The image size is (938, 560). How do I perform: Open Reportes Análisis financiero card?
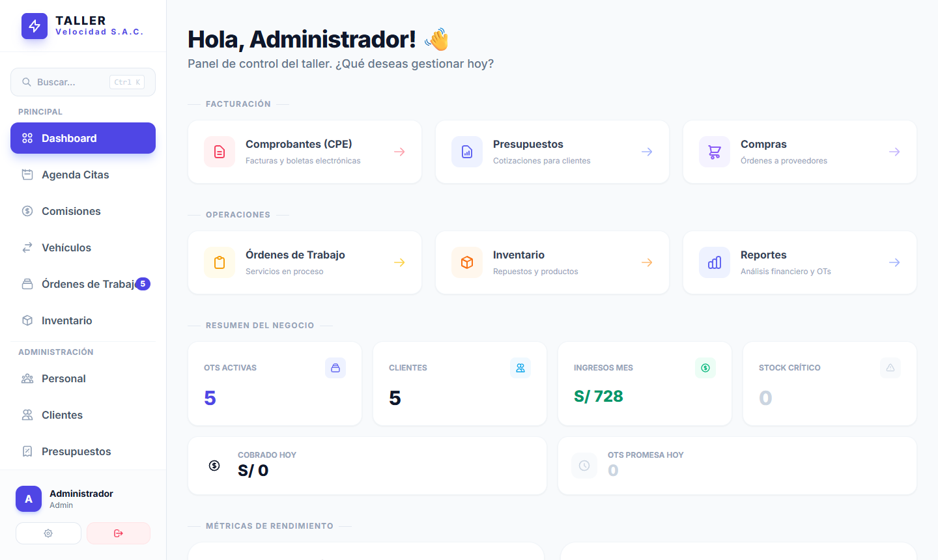pos(800,262)
